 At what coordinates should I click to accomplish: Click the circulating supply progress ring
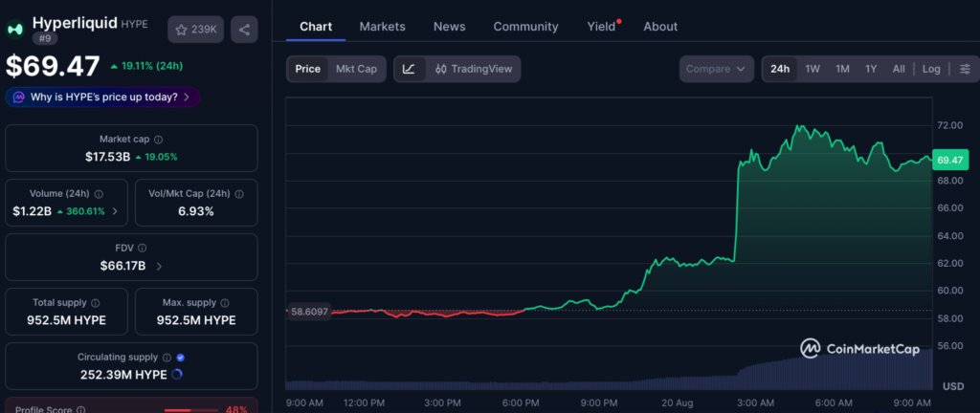pyautogui.click(x=176, y=375)
